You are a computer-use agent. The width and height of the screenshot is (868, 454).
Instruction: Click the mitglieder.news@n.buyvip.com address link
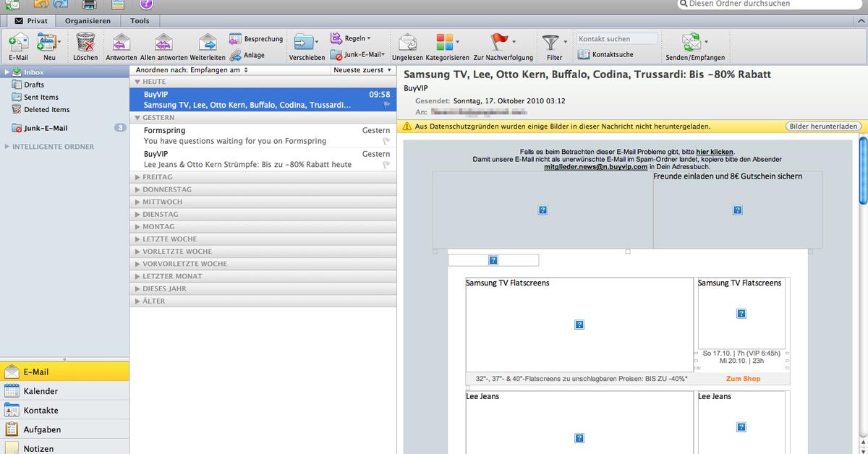click(596, 166)
